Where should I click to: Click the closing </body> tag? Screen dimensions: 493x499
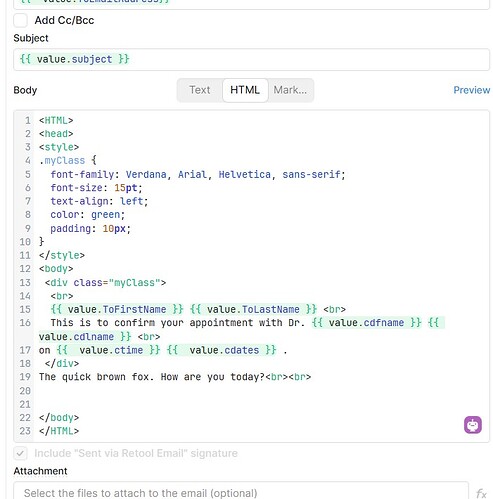tap(59, 418)
